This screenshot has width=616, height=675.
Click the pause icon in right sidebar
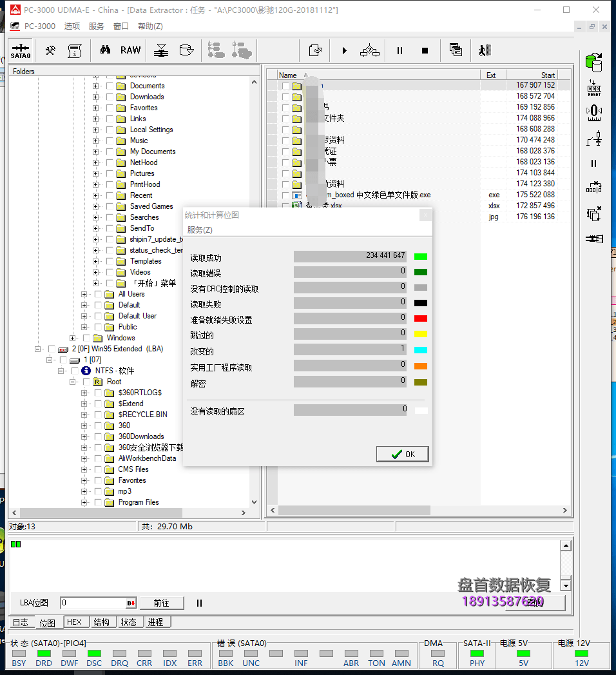click(594, 163)
